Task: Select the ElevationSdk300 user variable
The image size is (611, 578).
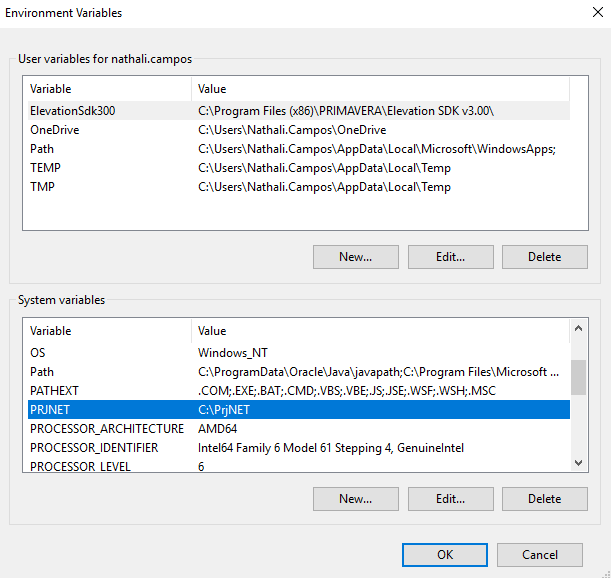Action: click(299, 111)
